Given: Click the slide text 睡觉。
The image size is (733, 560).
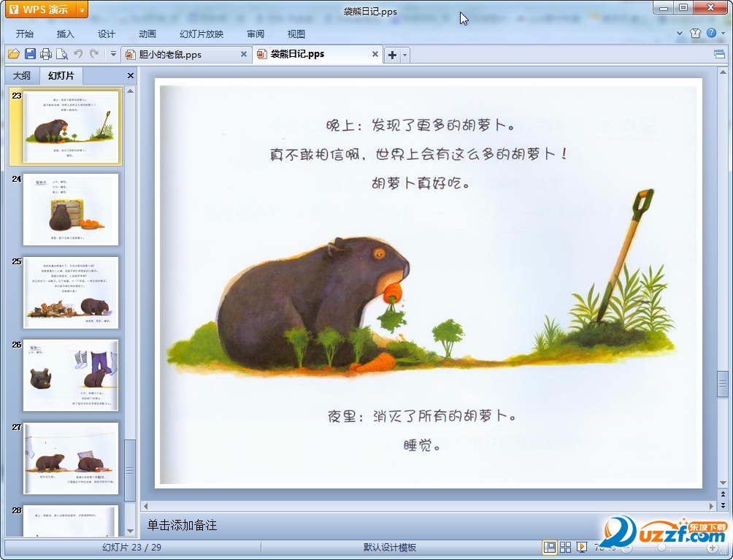Looking at the screenshot, I should pos(422,445).
